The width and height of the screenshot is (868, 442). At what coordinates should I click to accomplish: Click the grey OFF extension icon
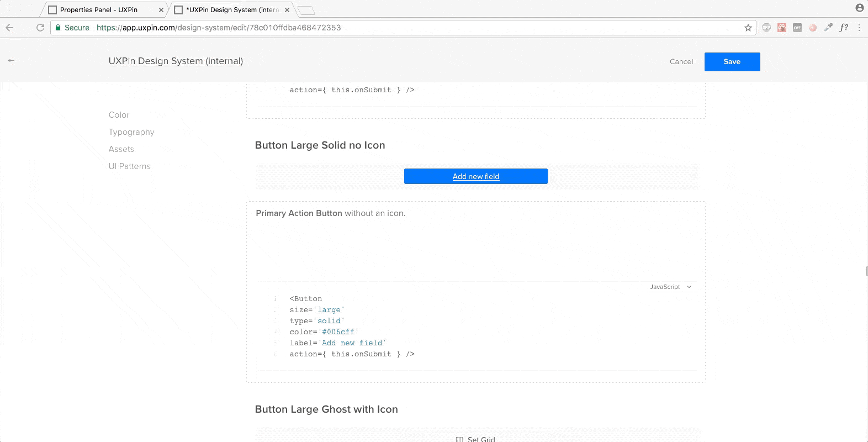[797, 28]
